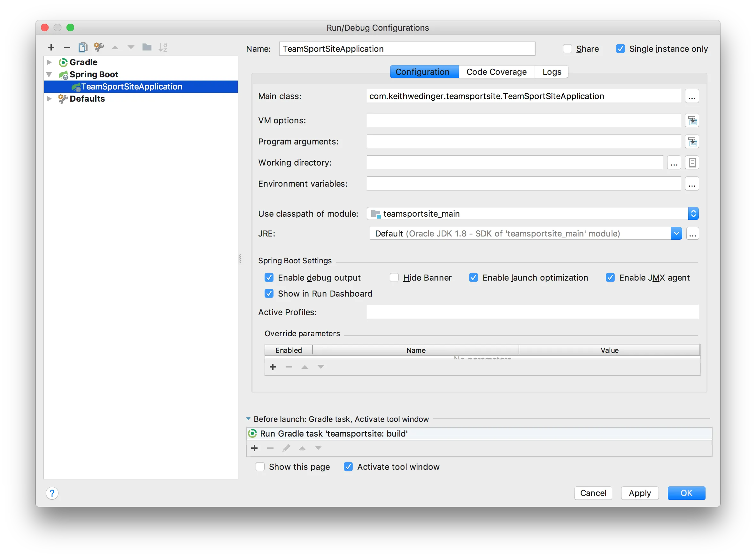Disable the Enable debug output checkbox
The height and width of the screenshot is (558, 756).
(x=269, y=278)
